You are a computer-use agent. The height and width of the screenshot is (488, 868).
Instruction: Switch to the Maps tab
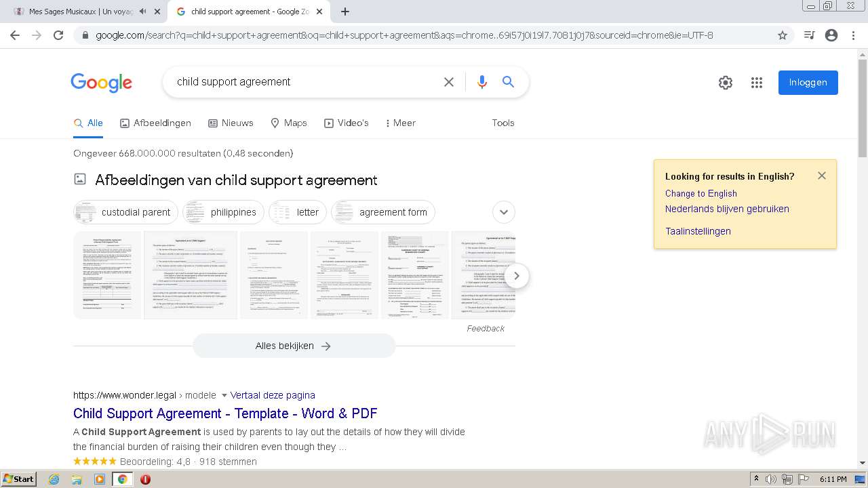coord(289,123)
